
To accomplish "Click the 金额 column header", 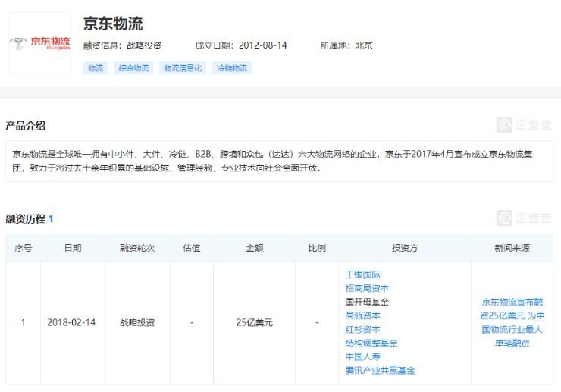I will pos(254,248).
